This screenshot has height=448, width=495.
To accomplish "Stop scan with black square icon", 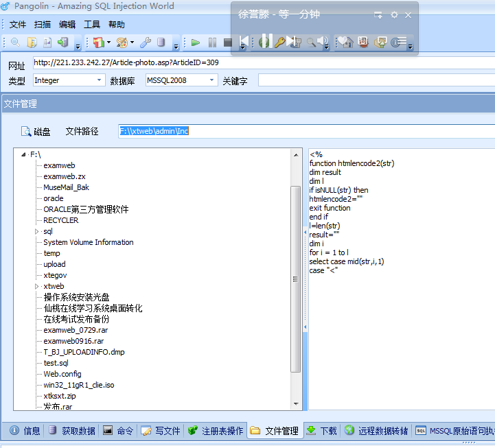I will click(x=228, y=43).
